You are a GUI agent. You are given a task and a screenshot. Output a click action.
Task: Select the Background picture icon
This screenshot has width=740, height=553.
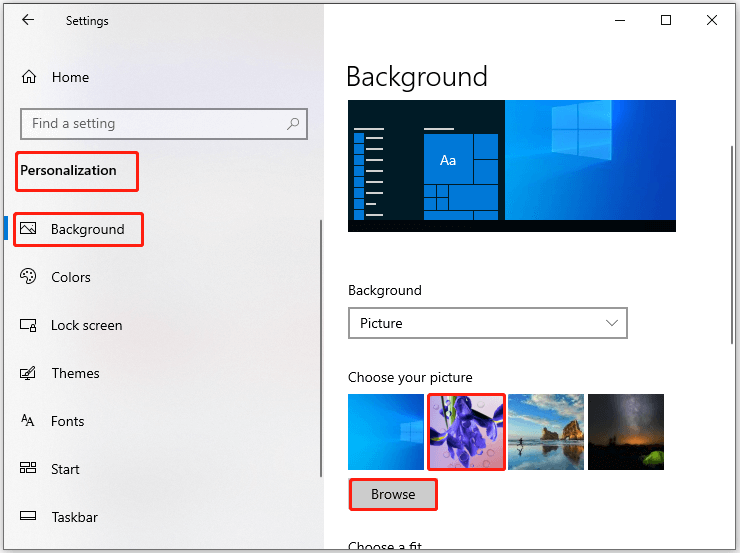point(28,229)
